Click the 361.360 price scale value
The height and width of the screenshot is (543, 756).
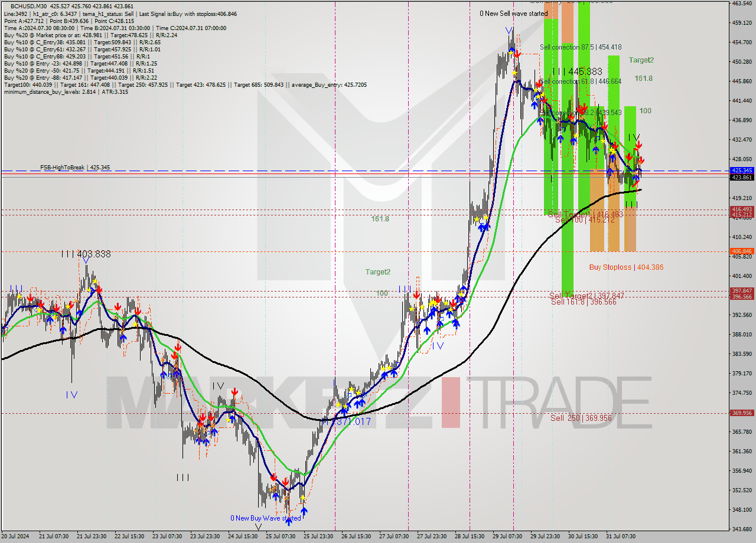click(741, 452)
